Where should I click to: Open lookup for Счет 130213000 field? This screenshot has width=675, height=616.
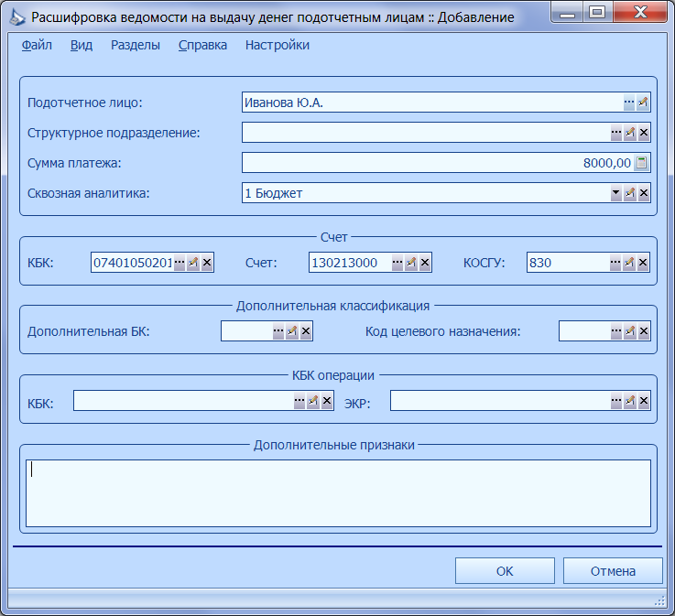tap(397, 263)
